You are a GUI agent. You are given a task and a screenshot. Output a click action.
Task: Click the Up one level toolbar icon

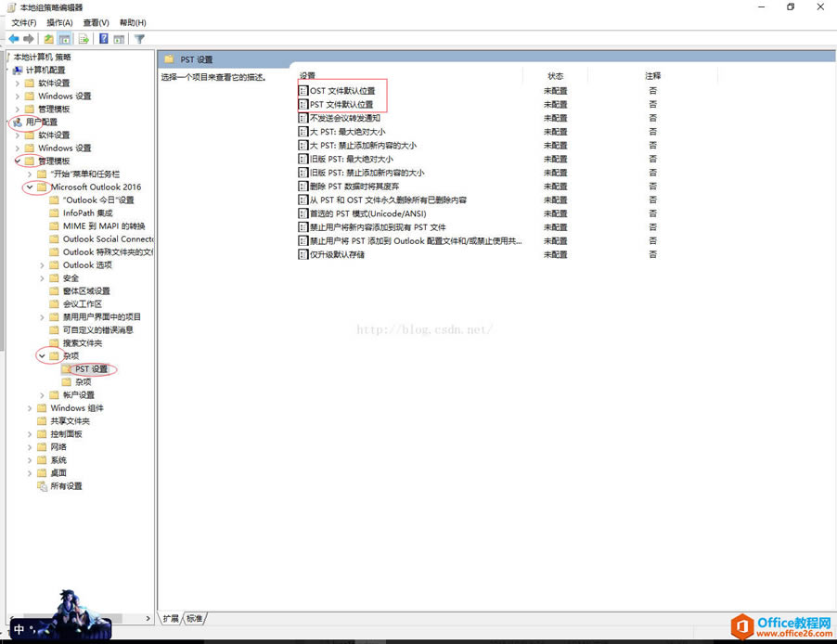point(48,39)
